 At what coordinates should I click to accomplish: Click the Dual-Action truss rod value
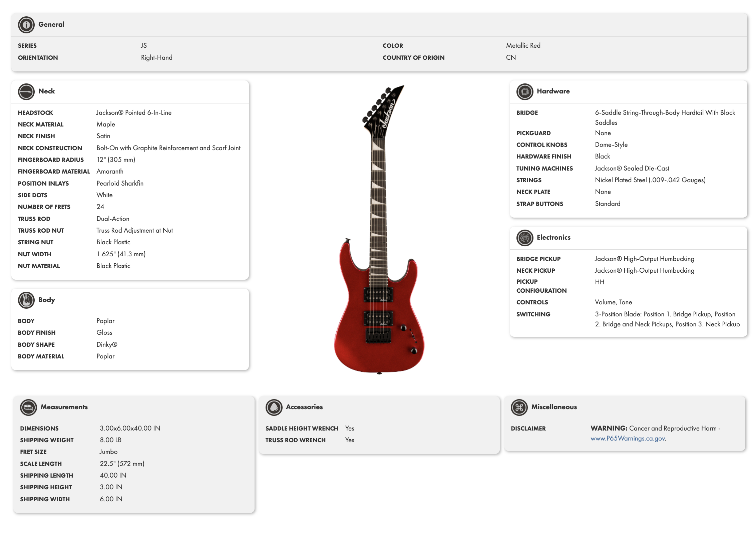click(113, 219)
